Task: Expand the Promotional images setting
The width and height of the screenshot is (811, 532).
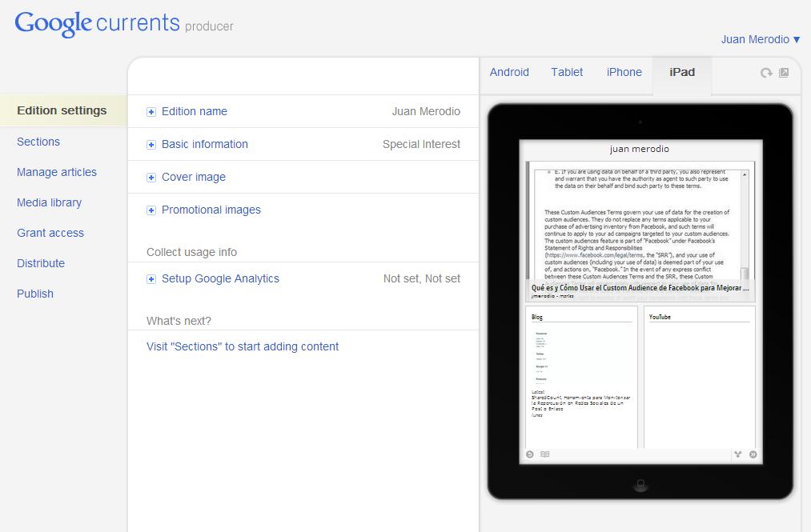Action: (x=151, y=210)
